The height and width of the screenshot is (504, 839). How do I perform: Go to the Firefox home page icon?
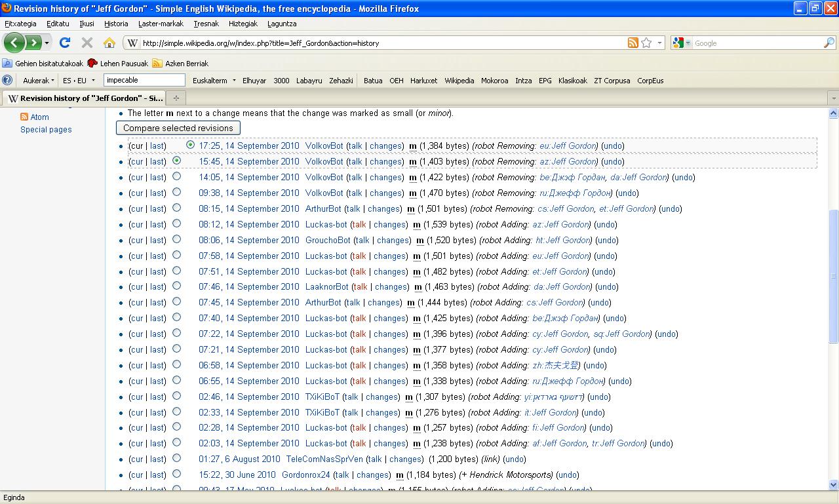click(109, 43)
